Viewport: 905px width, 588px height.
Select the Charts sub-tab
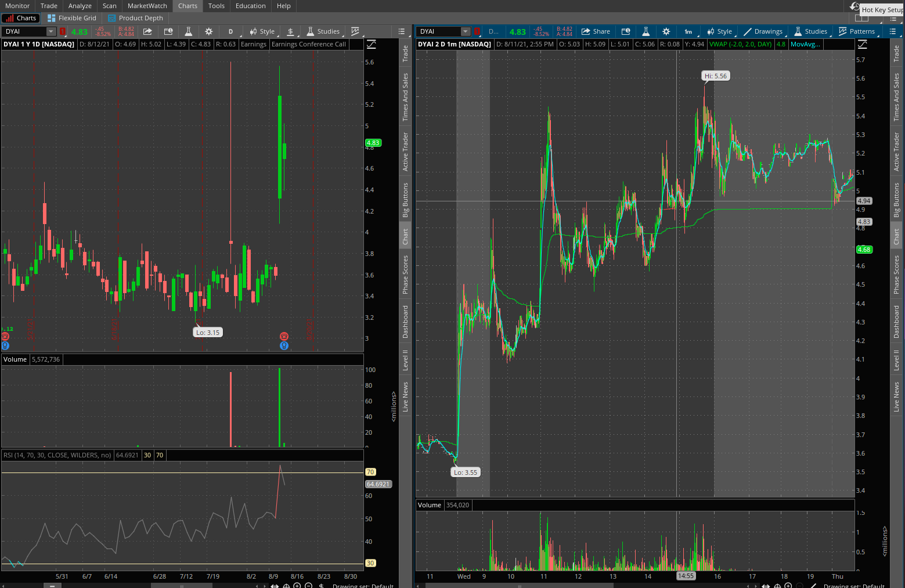tap(21, 18)
